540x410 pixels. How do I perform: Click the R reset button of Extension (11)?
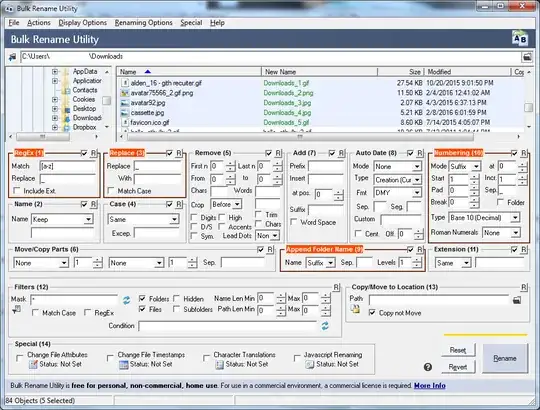524,250
